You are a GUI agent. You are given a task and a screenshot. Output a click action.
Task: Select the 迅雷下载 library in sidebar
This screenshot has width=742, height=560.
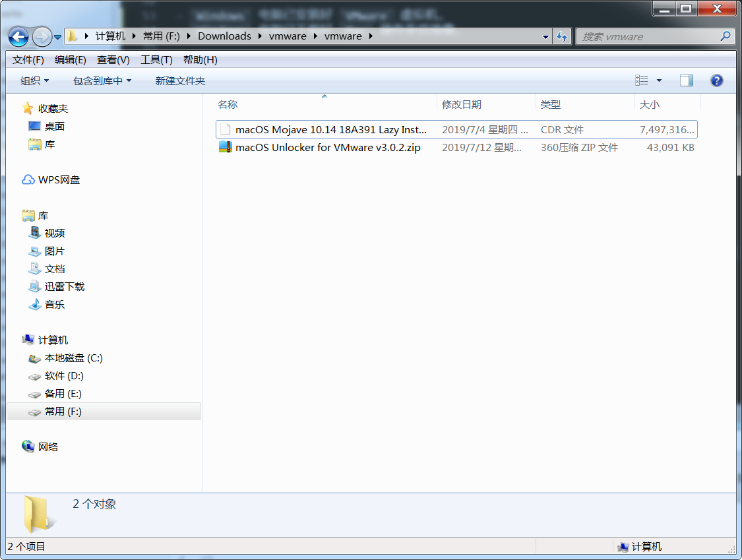click(64, 286)
